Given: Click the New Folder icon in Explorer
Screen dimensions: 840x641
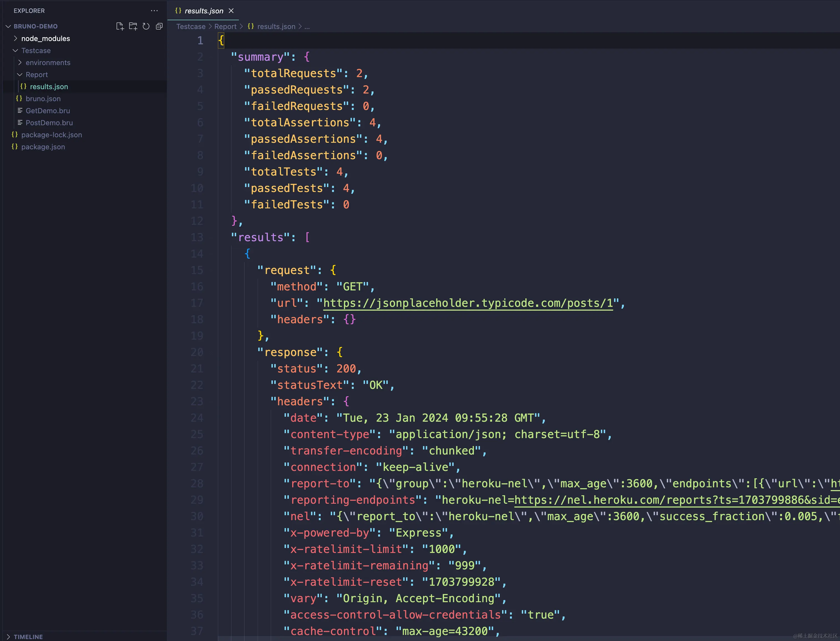Looking at the screenshot, I should (x=133, y=26).
